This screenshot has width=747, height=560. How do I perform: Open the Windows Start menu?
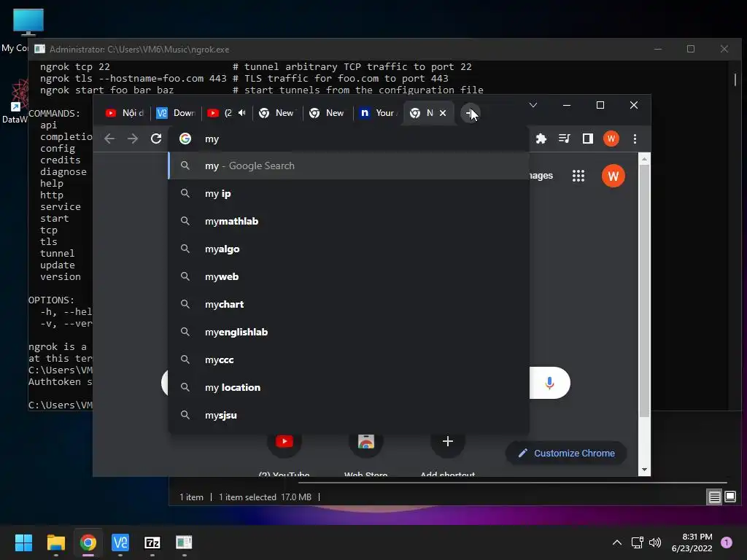pos(23,542)
